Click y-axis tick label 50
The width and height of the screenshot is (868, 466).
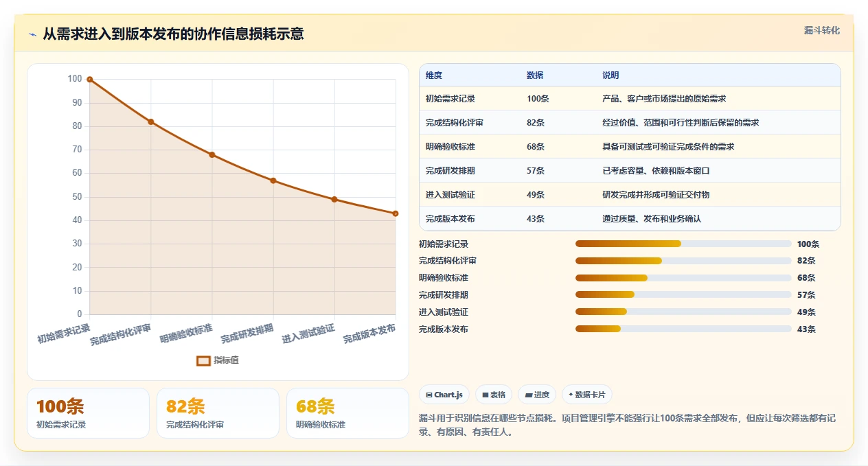coord(77,197)
